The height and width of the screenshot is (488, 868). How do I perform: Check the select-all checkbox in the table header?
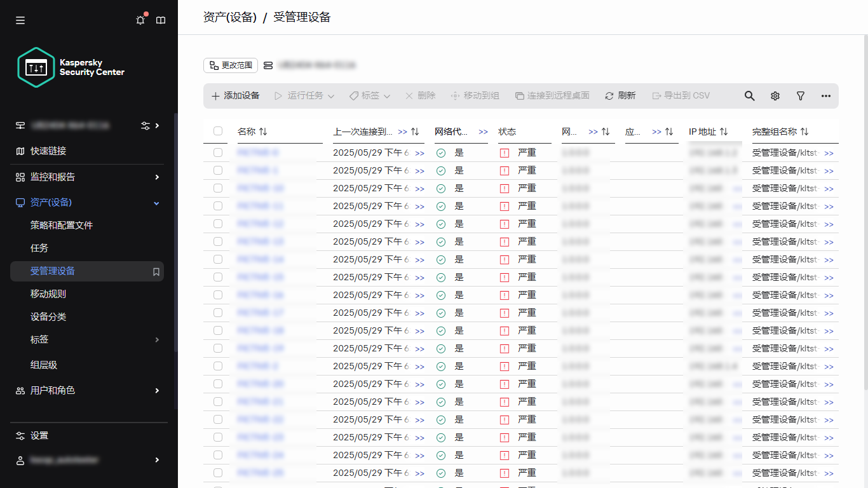point(218,130)
